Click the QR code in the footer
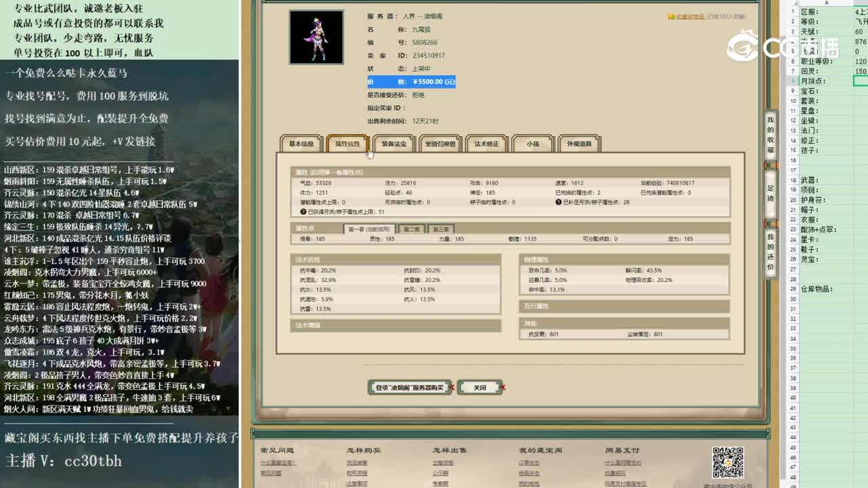This screenshot has height=488, width=868. click(x=728, y=463)
